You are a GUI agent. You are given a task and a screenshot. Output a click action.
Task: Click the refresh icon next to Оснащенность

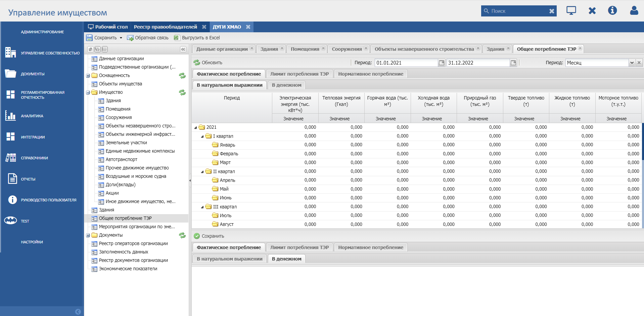(x=182, y=76)
